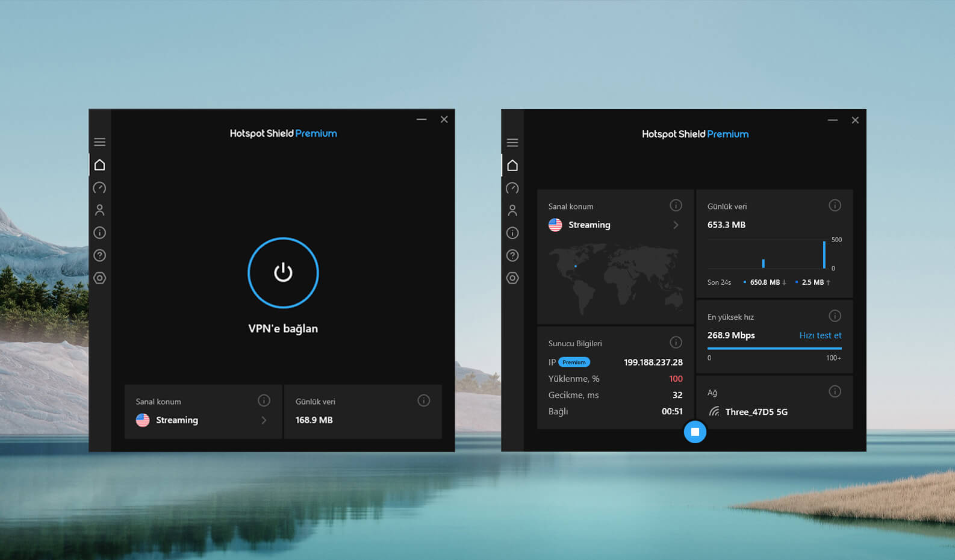Expand Streaming location chevron in right window
Image resolution: width=955 pixels, height=560 pixels.
click(x=676, y=225)
